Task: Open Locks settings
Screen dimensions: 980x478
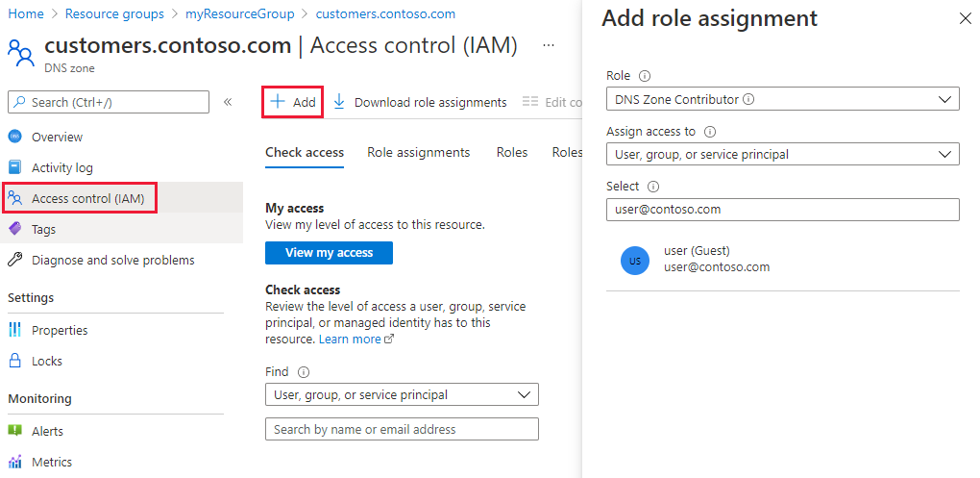Action: point(46,361)
